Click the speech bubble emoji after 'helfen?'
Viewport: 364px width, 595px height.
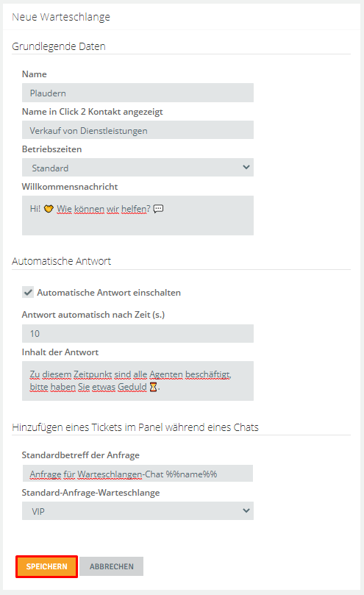(x=158, y=209)
